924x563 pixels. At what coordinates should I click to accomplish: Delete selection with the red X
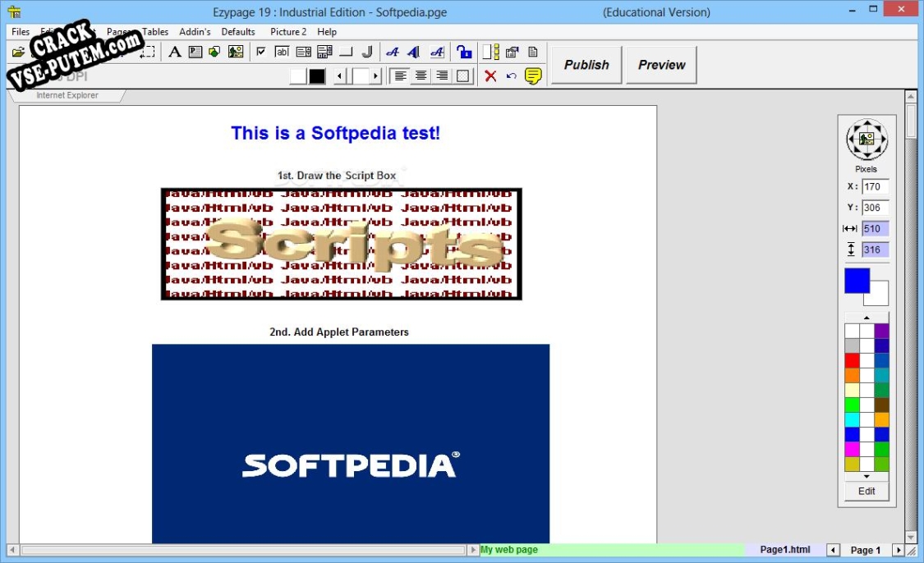point(490,76)
